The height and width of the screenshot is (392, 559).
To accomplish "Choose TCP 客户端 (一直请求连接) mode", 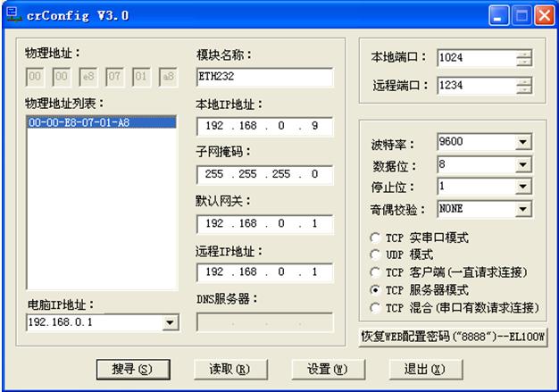I will [374, 272].
